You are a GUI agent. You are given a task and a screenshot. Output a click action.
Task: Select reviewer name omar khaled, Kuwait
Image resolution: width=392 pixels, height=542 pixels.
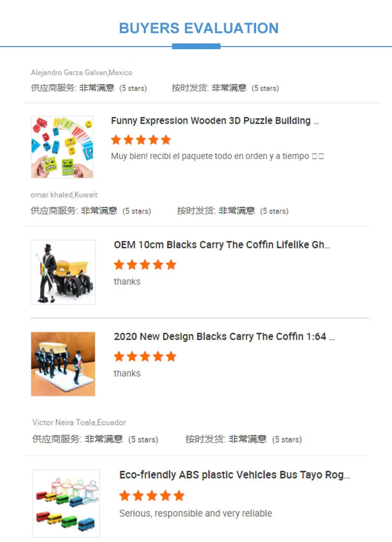(64, 195)
